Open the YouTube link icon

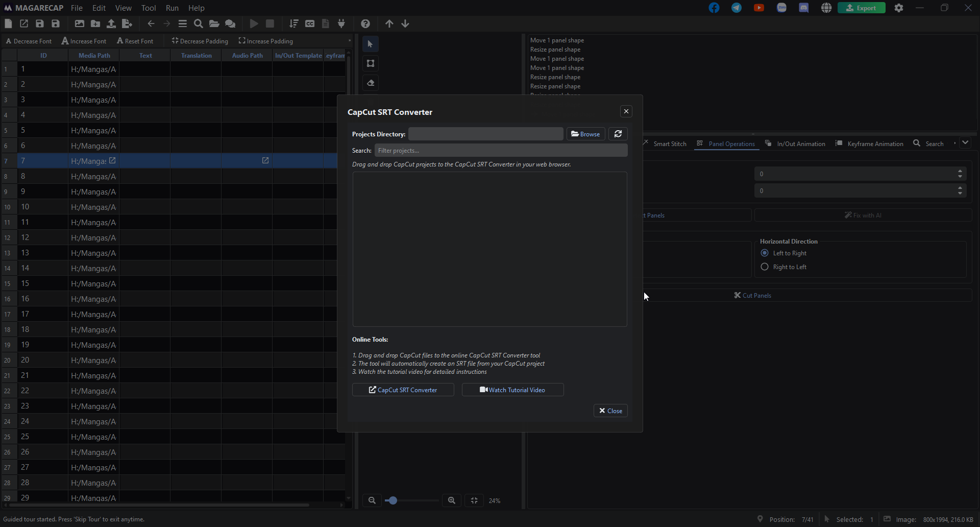click(759, 8)
